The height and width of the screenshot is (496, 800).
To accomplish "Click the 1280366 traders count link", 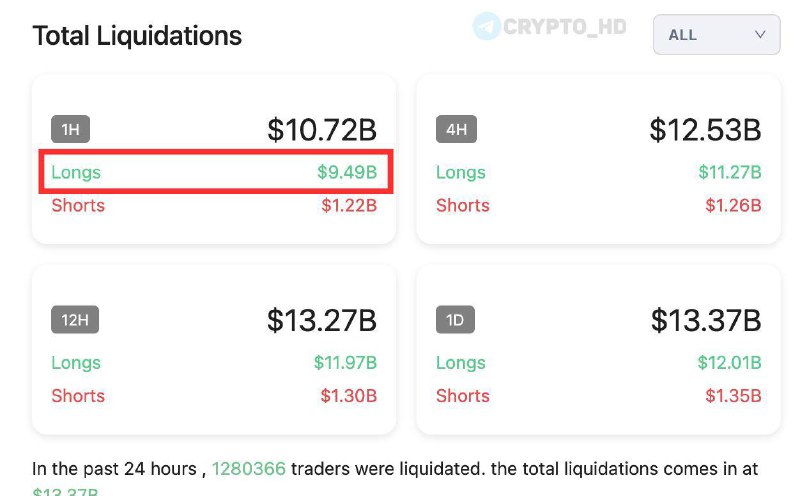I will (x=249, y=468).
